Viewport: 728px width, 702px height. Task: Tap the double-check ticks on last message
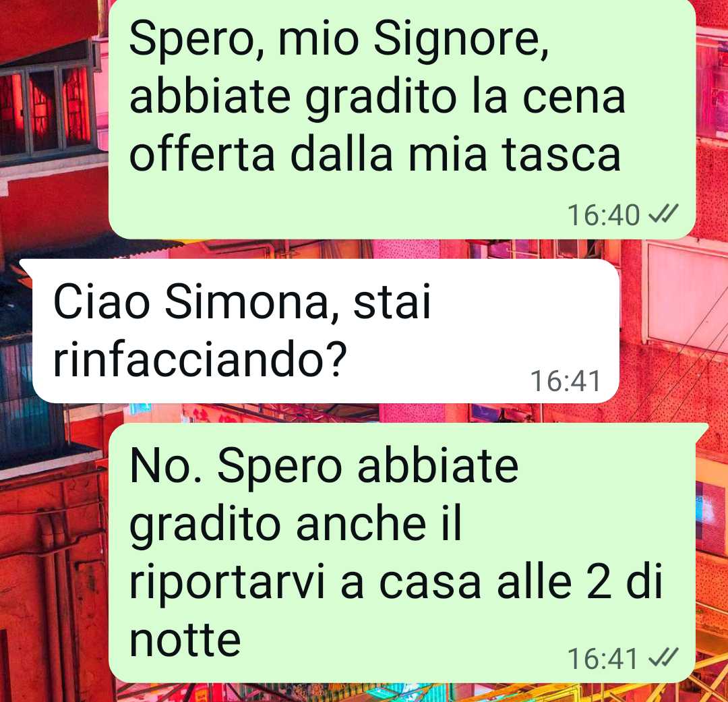663,657
